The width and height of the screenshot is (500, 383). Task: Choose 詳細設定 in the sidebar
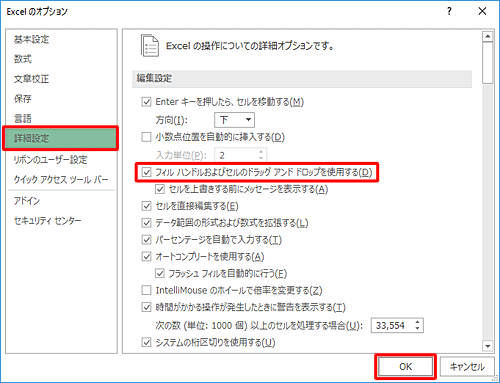tap(60, 138)
